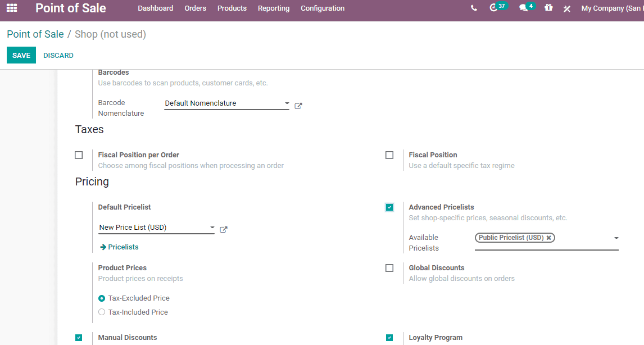Uncheck Loyalty Program checkbox
The image size is (644, 345).
(x=389, y=338)
